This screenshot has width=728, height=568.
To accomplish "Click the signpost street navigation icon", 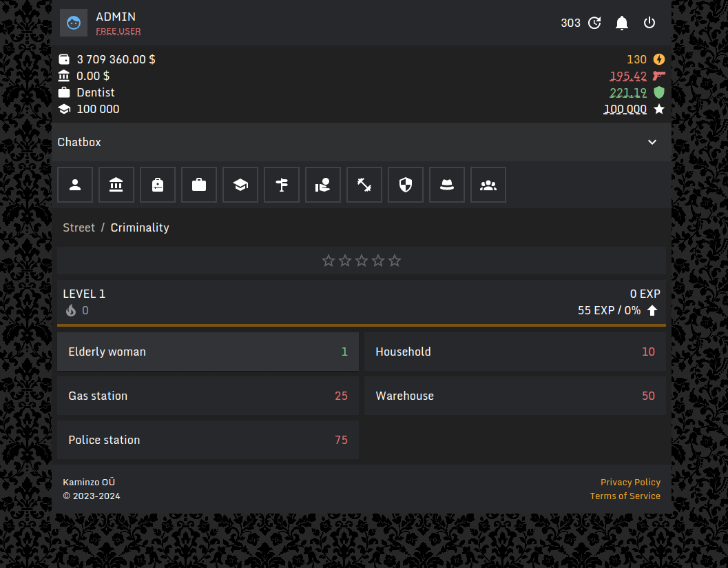I will [282, 185].
